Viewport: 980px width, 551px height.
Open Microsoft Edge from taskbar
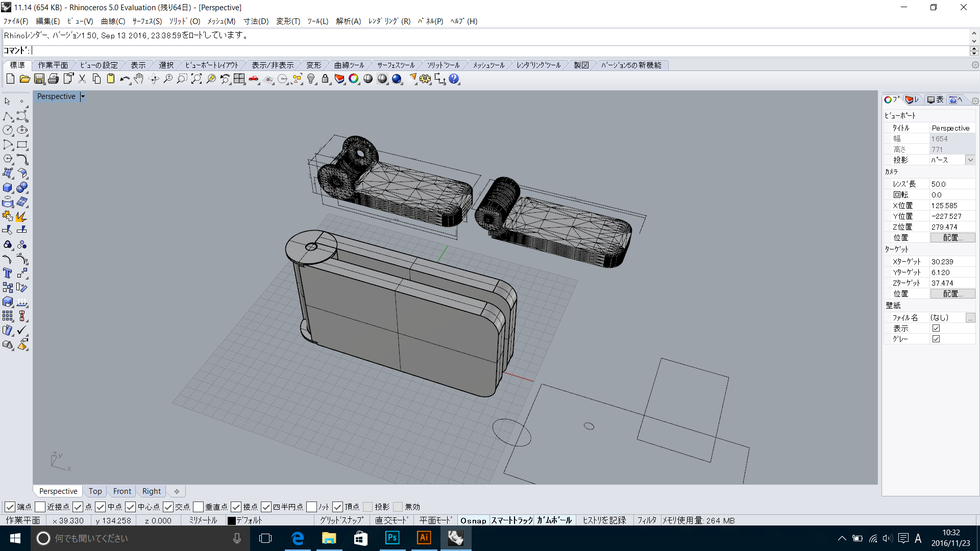point(298,538)
